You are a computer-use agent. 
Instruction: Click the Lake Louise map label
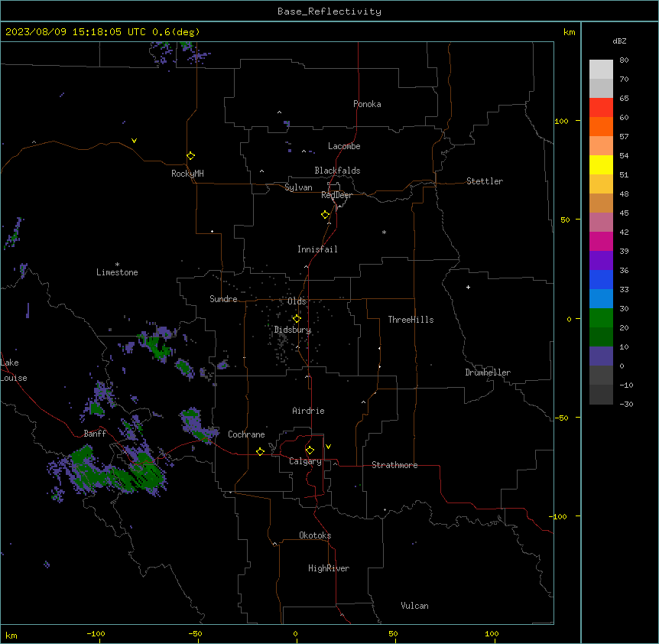pyautogui.click(x=14, y=370)
